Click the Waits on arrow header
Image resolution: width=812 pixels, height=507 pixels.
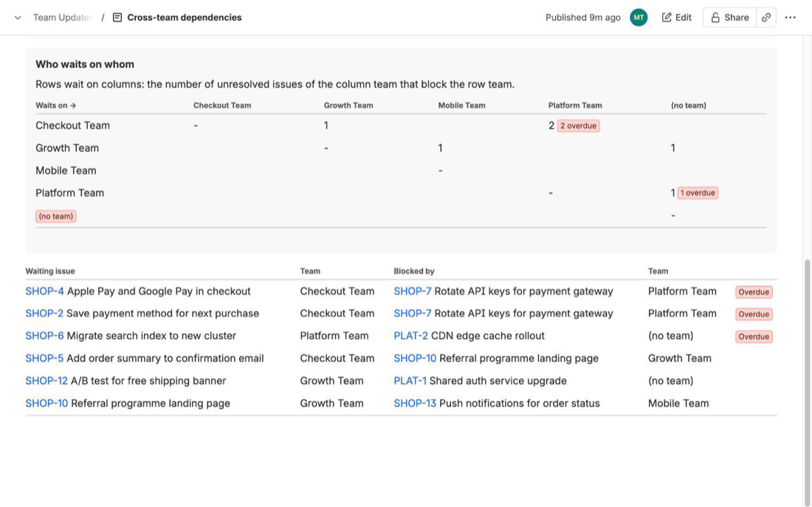click(x=56, y=105)
